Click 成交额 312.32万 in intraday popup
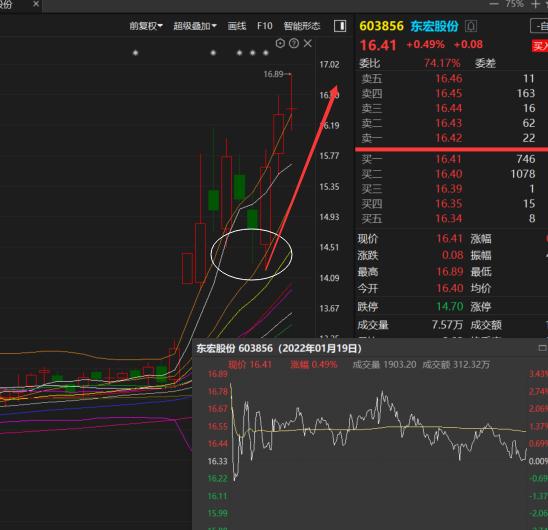The width and height of the screenshot is (548, 530). coord(456,365)
